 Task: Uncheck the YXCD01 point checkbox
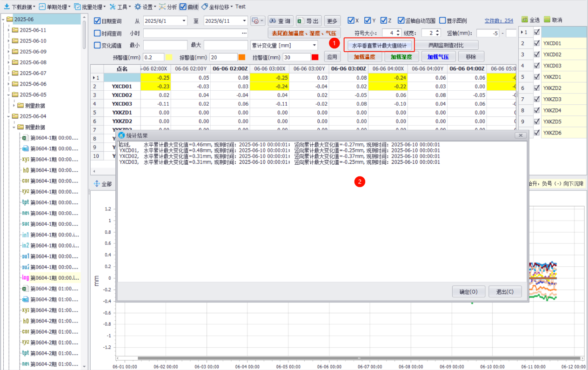537,43
